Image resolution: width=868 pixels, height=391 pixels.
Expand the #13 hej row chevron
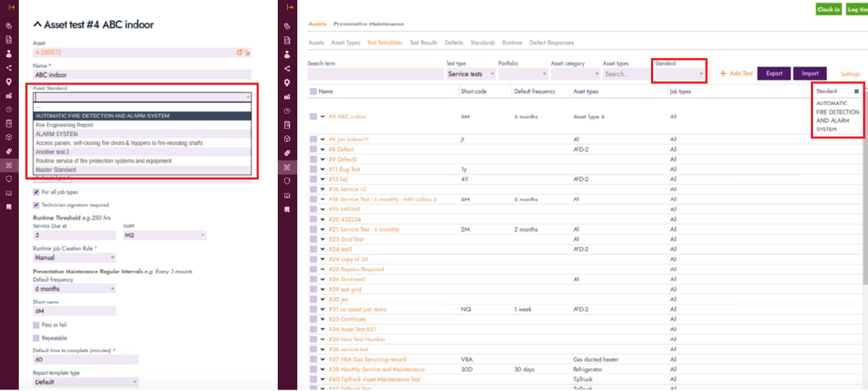click(323, 179)
